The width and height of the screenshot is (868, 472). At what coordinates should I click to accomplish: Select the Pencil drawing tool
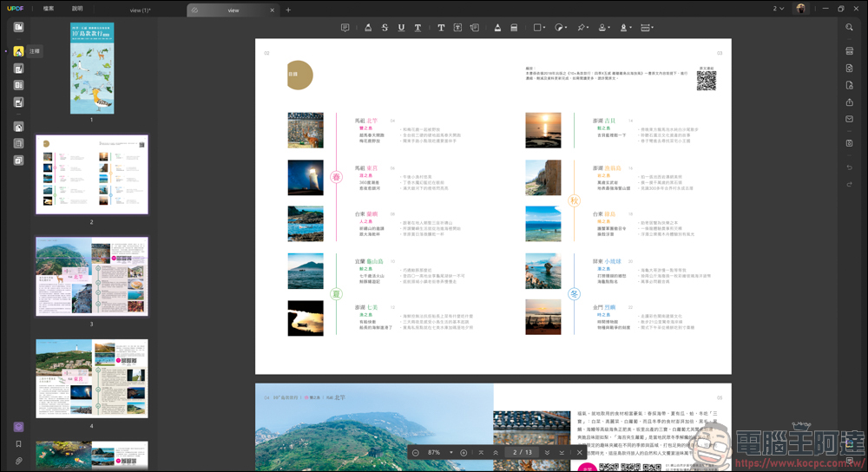497,28
